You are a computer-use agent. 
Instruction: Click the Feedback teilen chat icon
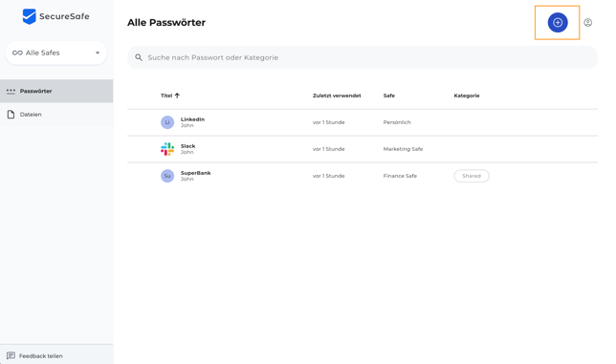11,355
